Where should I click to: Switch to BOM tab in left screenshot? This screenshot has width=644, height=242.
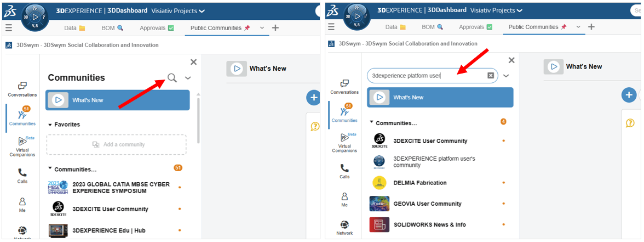coord(112,28)
